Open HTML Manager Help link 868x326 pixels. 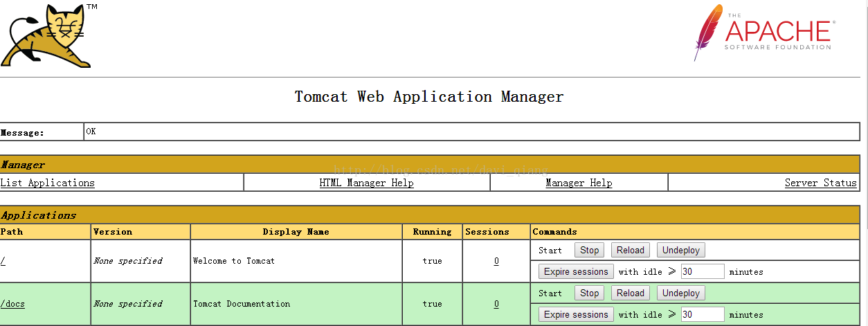pyautogui.click(x=367, y=183)
